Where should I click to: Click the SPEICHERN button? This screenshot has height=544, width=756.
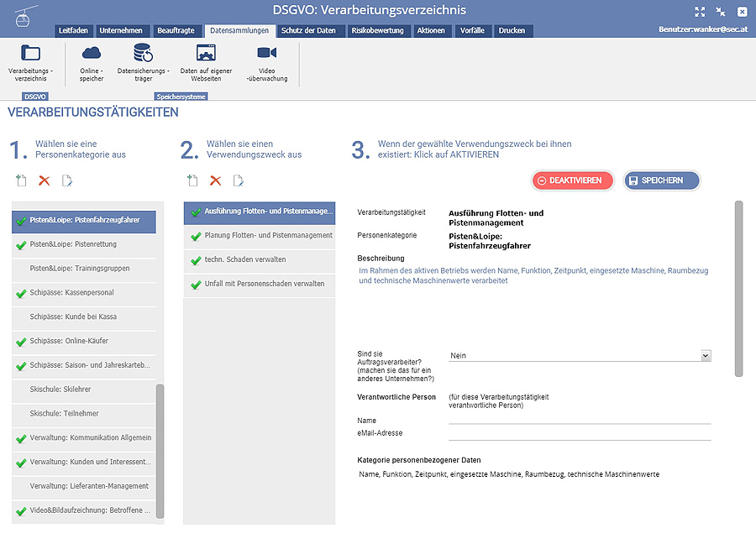(661, 180)
